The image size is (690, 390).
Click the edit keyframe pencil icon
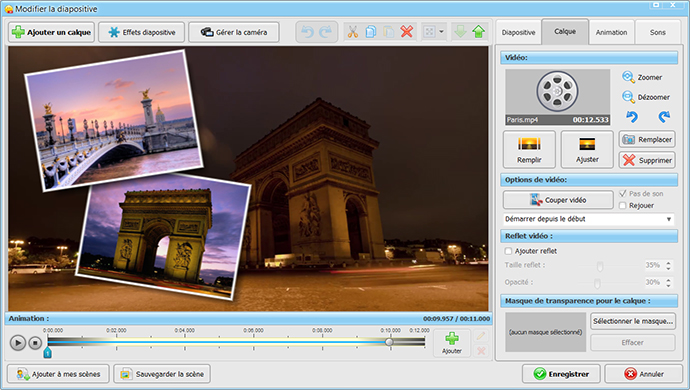click(481, 336)
